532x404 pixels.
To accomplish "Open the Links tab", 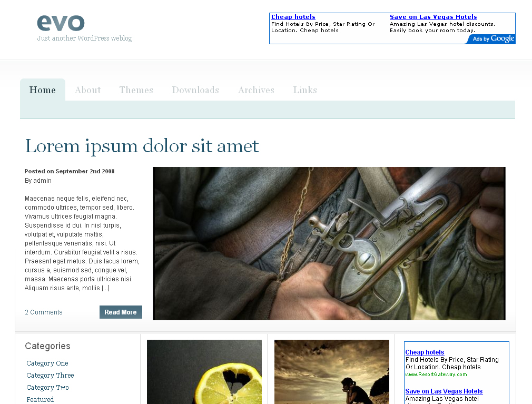I will [x=305, y=90].
